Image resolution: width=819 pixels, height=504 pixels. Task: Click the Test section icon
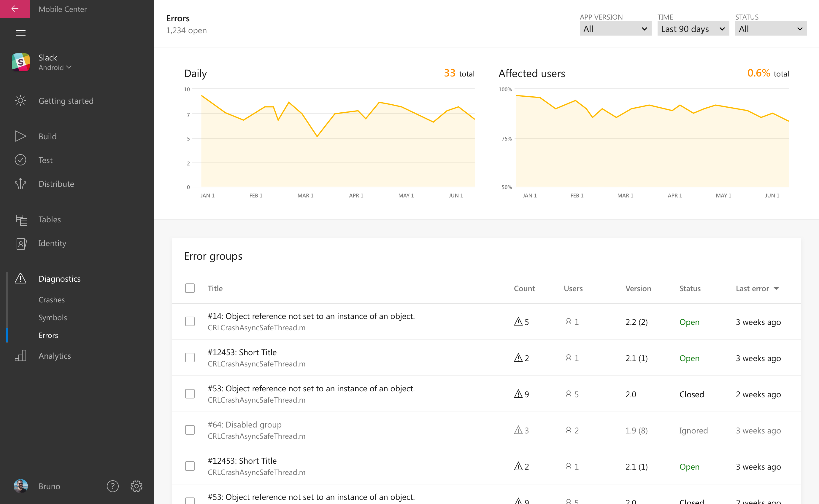tap(20, 159)
